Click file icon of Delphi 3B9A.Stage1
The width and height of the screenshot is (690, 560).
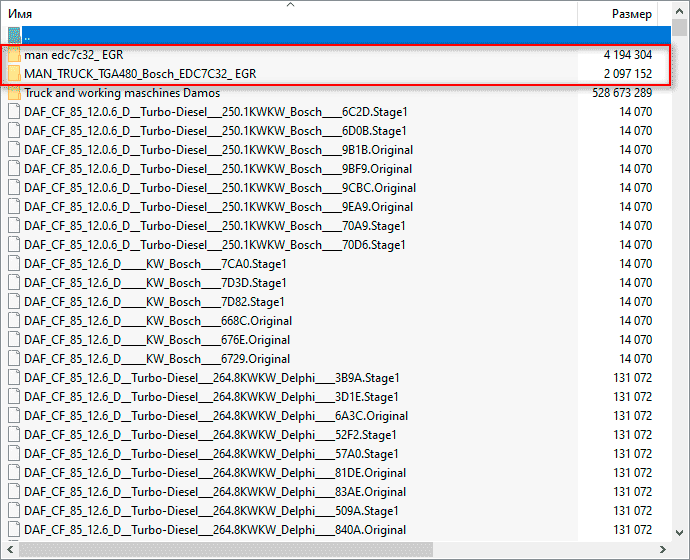[14, 378]
